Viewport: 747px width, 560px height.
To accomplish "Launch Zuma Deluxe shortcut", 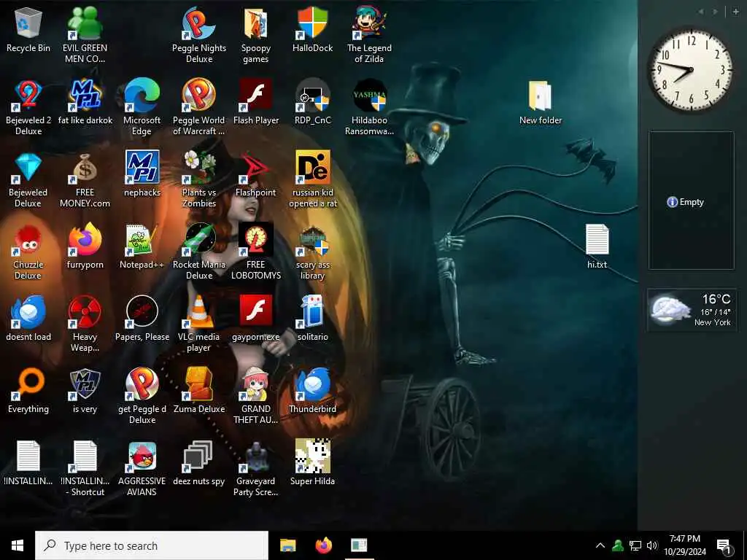I will (199, 392).
